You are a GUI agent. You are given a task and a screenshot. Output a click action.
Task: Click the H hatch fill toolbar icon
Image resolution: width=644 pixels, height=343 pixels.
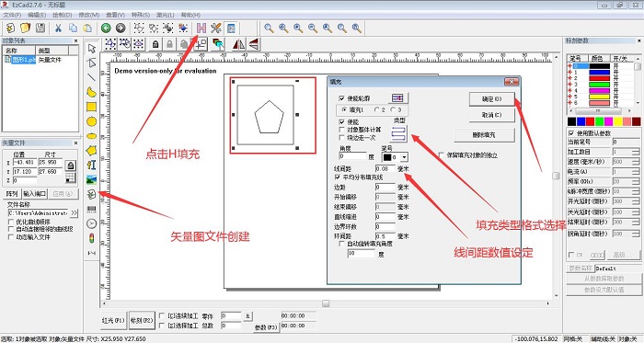pyautogui.click(x=201, y=28)
